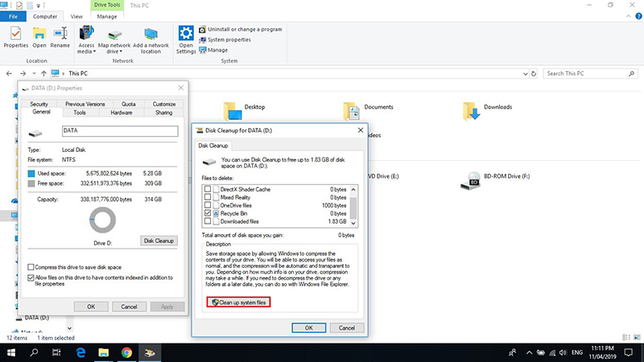Click the Add a network location icon
The height and width of the screenshot is (362, 644).
(151, 33)
